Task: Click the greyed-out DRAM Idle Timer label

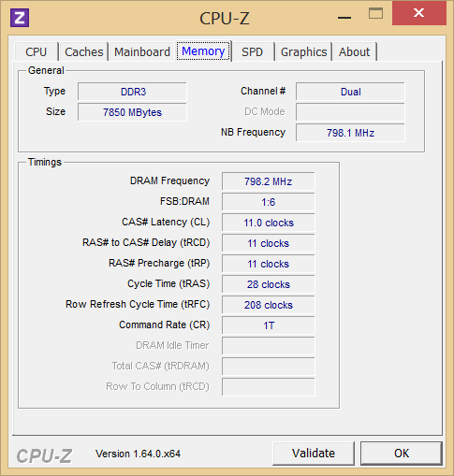Action: [172, 345]
